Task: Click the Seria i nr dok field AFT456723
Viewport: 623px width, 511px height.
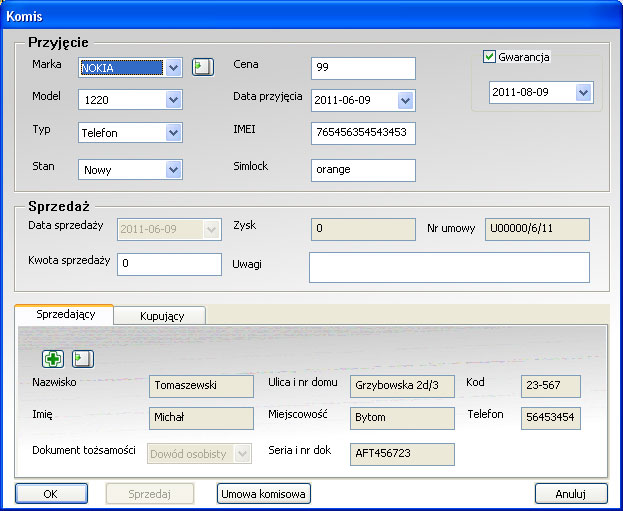Action: click(x=402, y=454)
